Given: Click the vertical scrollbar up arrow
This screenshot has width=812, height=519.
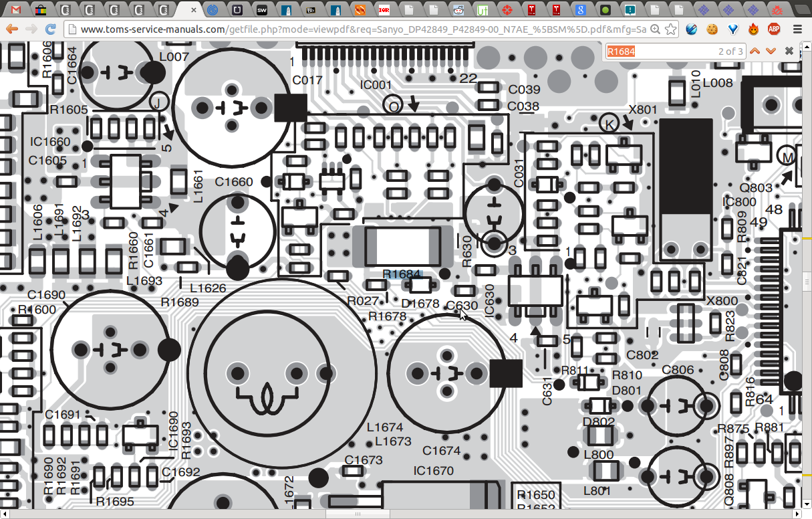Looking at the screenshot, I should [807, 46].
